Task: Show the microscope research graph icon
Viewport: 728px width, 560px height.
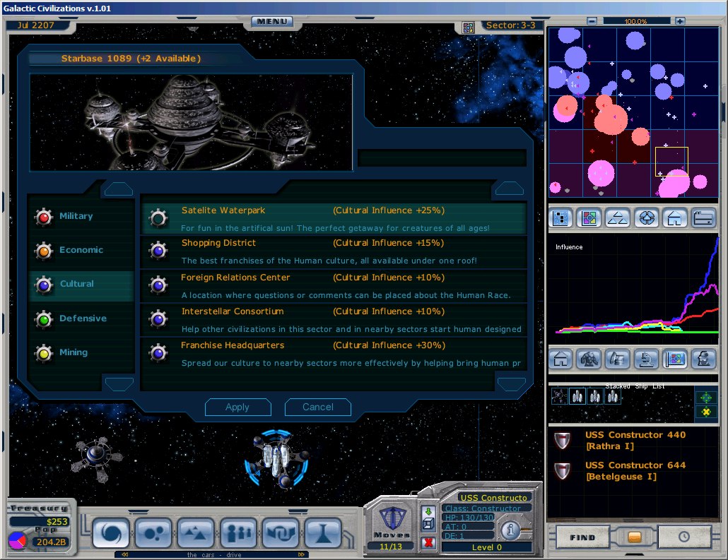Action: coord(647,359)
